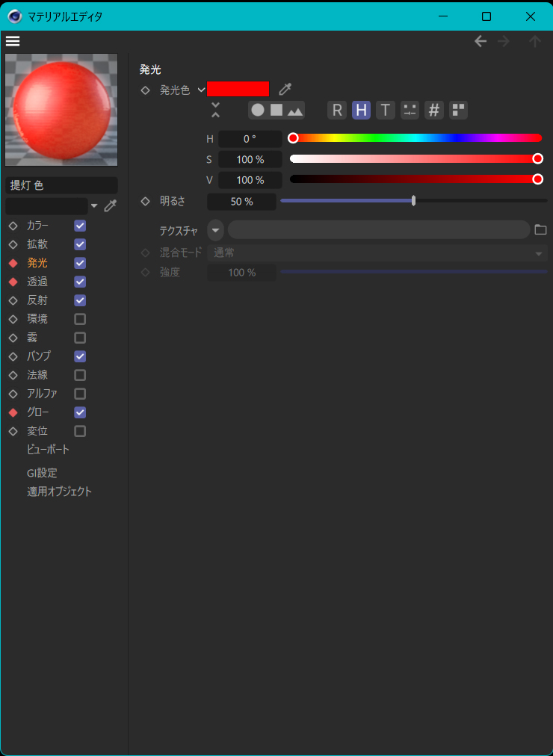Open the テクスチャ dropdown arrow button
This screenshot has width=553, height=756.
215,229
